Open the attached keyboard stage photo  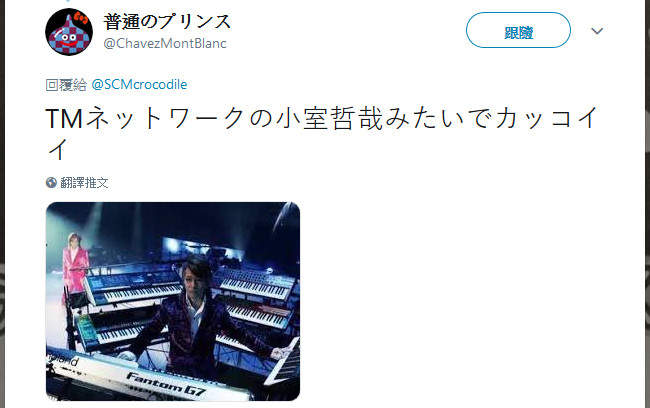(173, 301)
